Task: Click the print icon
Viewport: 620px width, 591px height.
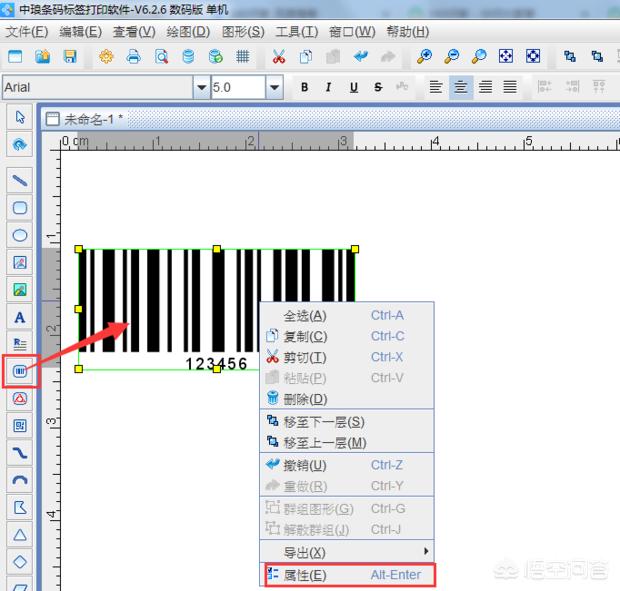Action: [x=133, y=57]
